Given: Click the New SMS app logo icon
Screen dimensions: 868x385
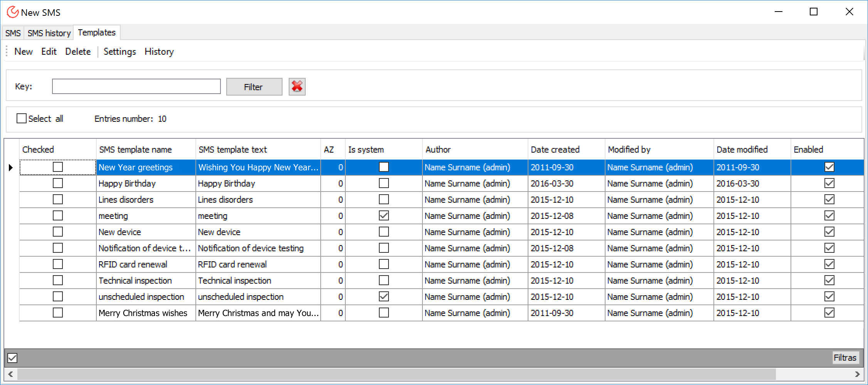Looking at the screenshot, I should (12, 12).
